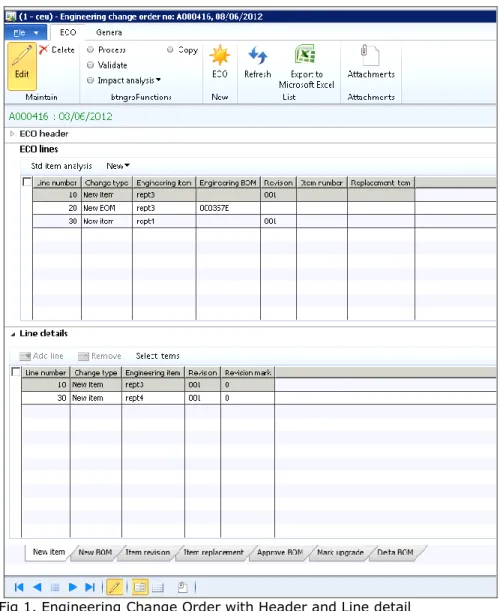Click the Validate function icon
Image resolution: width=500 pixels, height=611 pixels.
(90, 65)
